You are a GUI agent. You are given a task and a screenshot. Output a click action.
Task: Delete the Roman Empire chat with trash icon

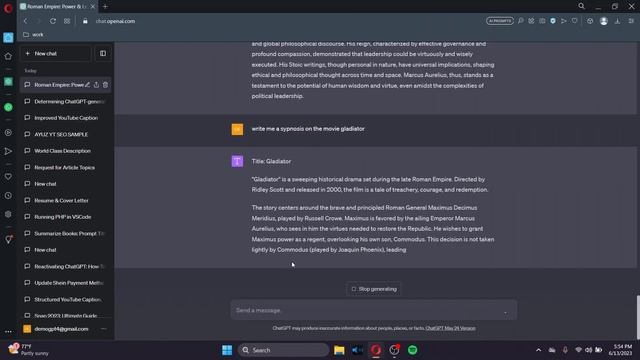tap(105, 85)
